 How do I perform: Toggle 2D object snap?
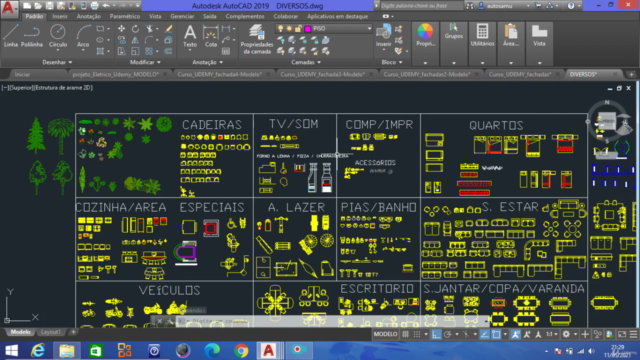496,334
